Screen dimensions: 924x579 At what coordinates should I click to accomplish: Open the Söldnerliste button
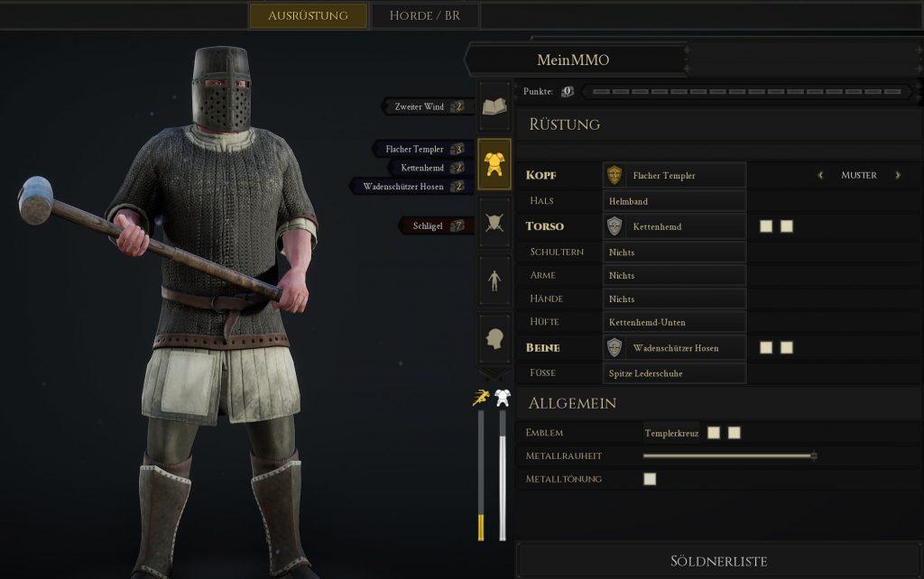point(719,561)
